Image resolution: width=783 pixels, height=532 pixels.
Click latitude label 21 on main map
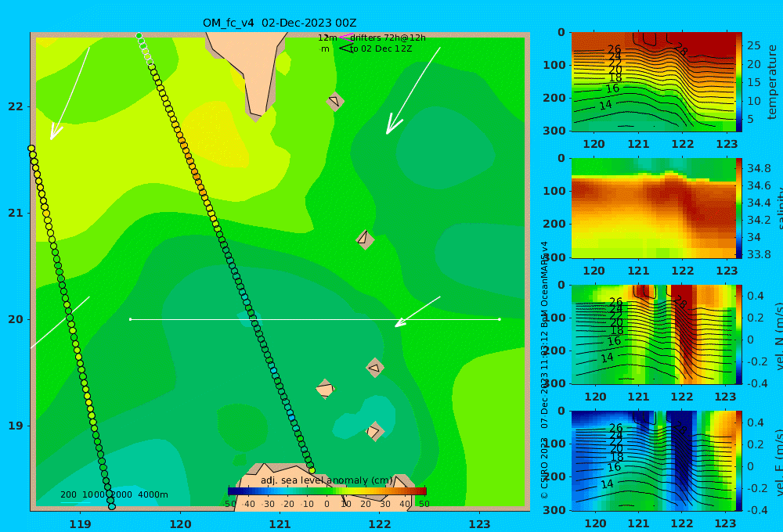16,213
